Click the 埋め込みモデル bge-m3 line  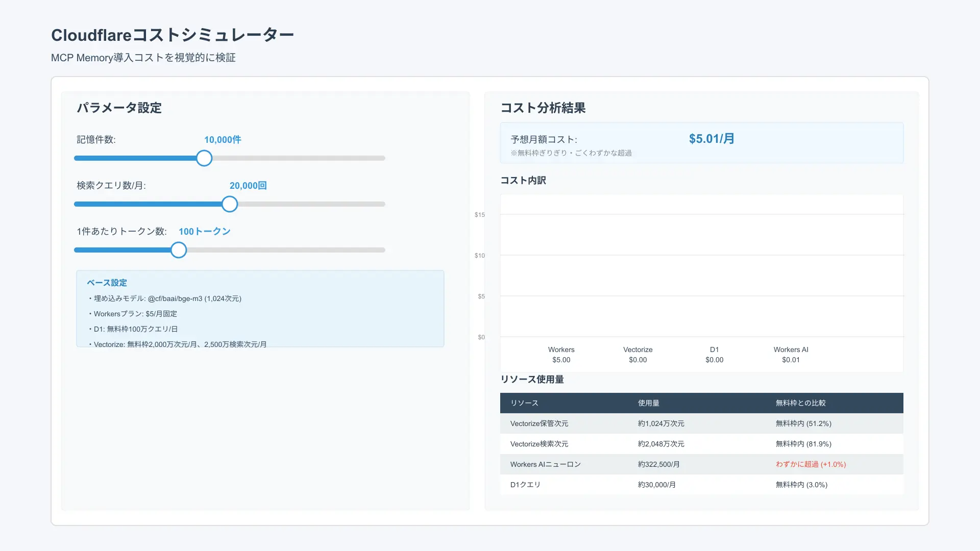pos(164,298)
